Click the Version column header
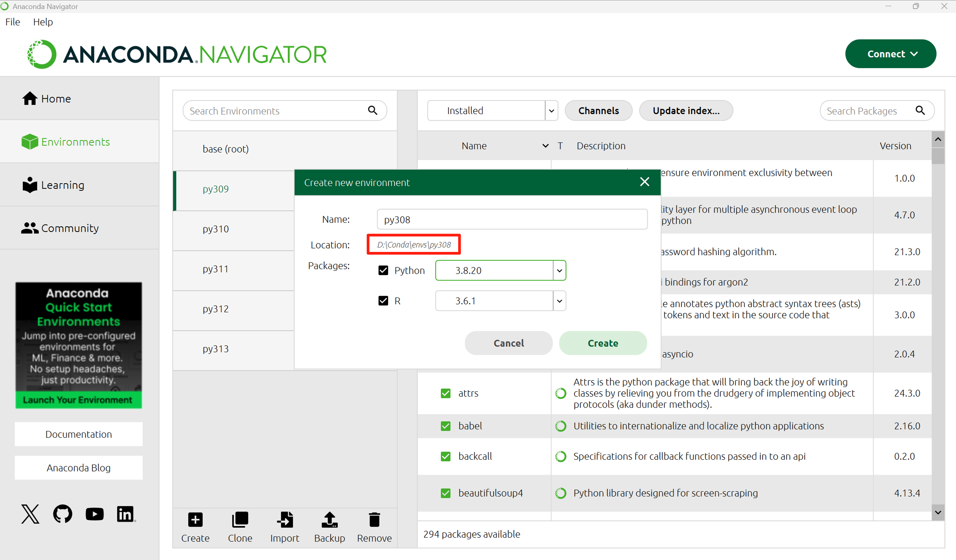The width and height of the screenshot is (956, 560). tap(895, 146)
